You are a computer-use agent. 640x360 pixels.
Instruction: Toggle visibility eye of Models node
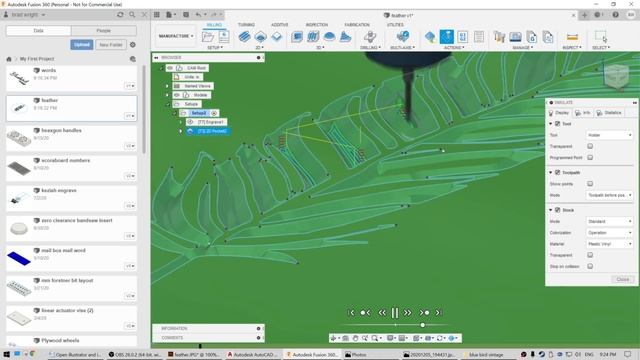(177, 95)
